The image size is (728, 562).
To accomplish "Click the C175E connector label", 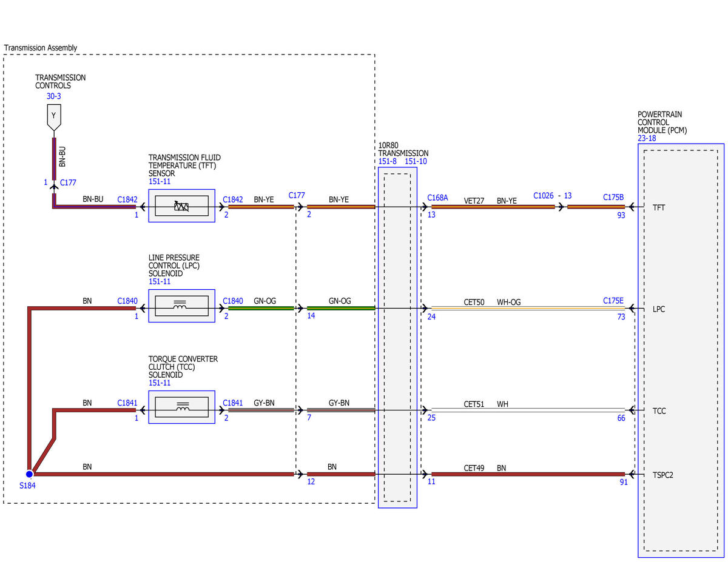I will pyautogui.click(x=614, y=299).
